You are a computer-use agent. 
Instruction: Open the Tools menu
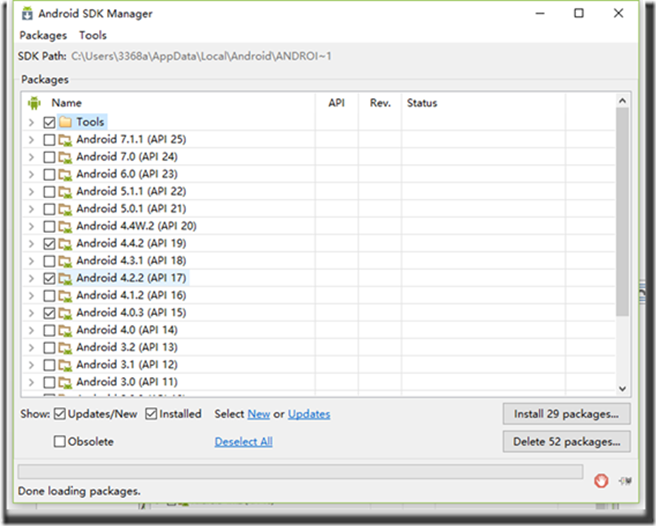(x=93, y=35)
